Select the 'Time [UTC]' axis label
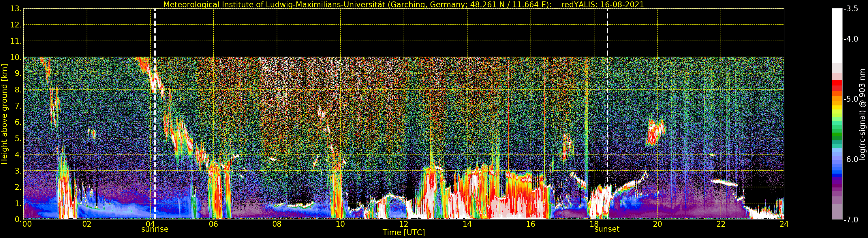The width and height of the screenshot is (868, 238). click(403, 233)
